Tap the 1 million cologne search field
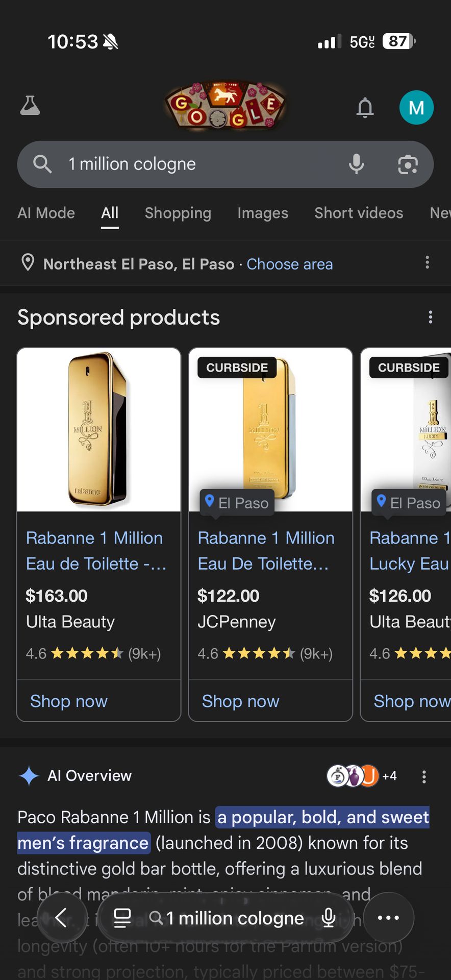The width and height of the screenshot is (451, 980). (x=204, y=164)
